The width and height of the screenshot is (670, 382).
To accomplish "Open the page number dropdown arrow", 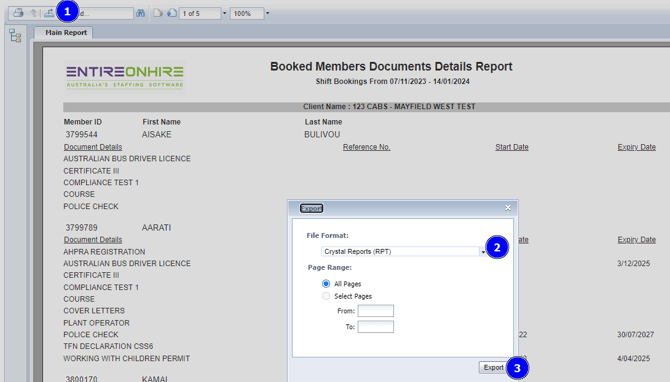I will coord(224,13).
